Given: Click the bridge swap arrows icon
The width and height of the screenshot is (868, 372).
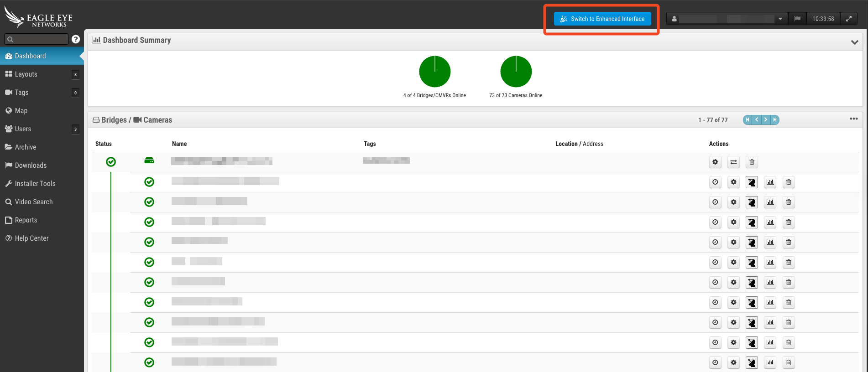Looking at the screenshot, I should point(733,162).
